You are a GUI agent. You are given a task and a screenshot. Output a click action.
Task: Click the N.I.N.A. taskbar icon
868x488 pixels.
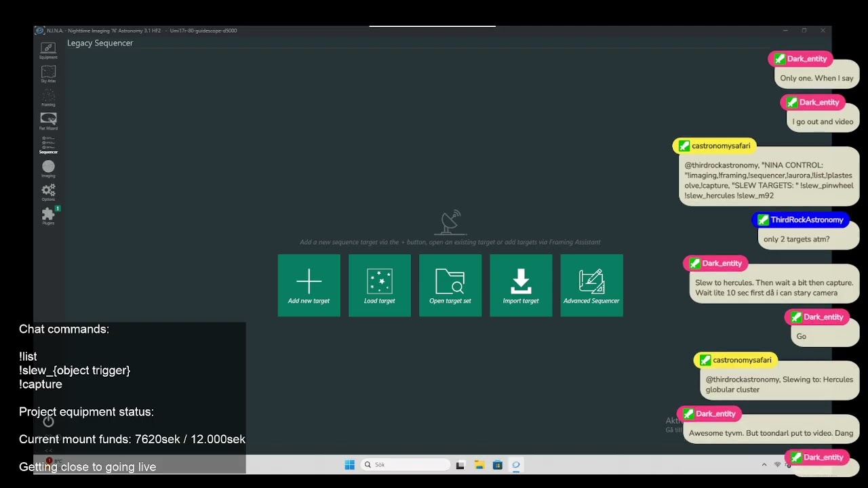tap(515, 465)
